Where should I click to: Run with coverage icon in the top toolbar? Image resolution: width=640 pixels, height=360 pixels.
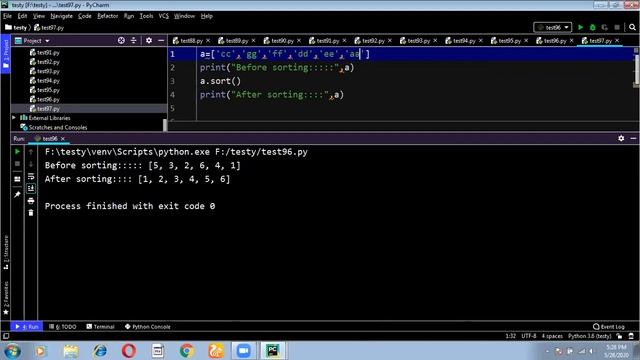[604, 27]
